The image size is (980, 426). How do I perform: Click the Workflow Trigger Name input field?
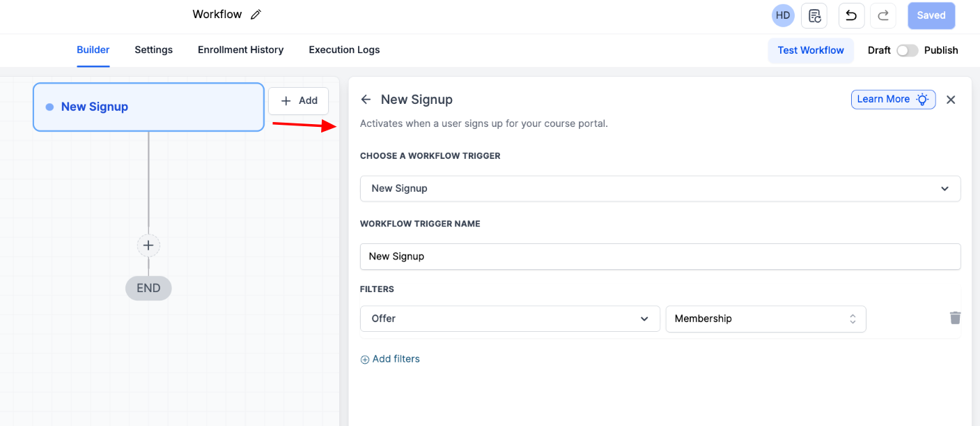[x=660, y=257]
